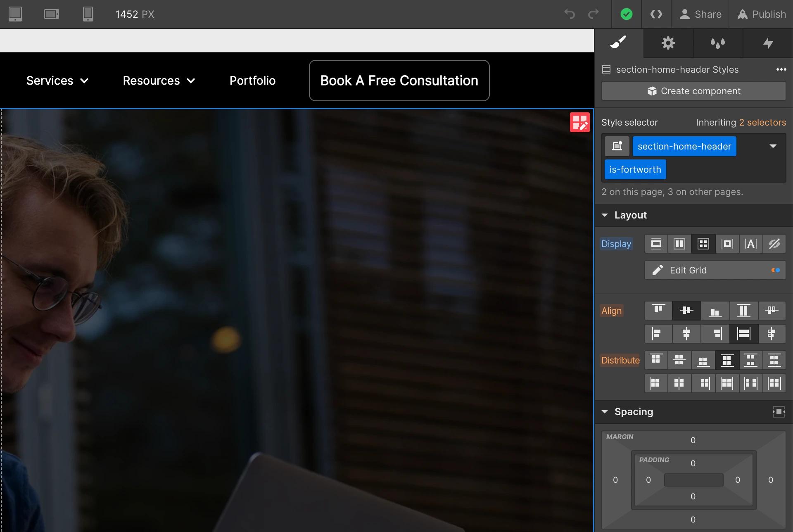Edit the top margin value

[693, 440]
